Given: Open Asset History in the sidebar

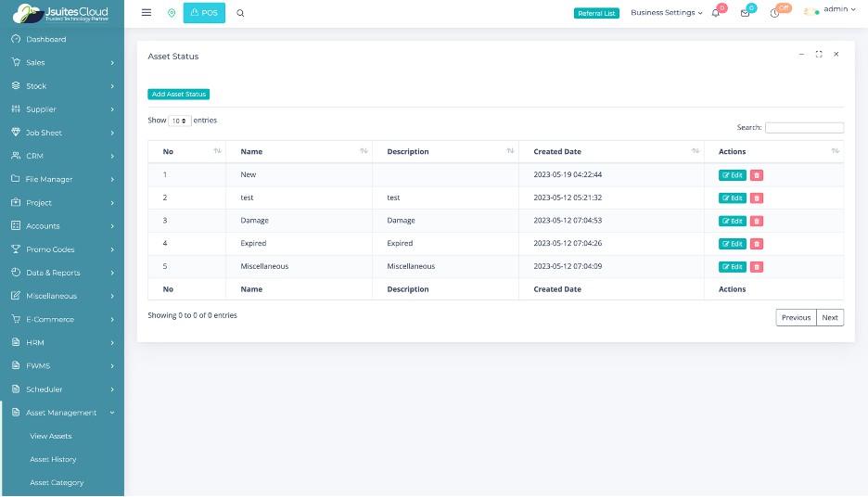Looking at the screenshot, I should coord(53,459).
